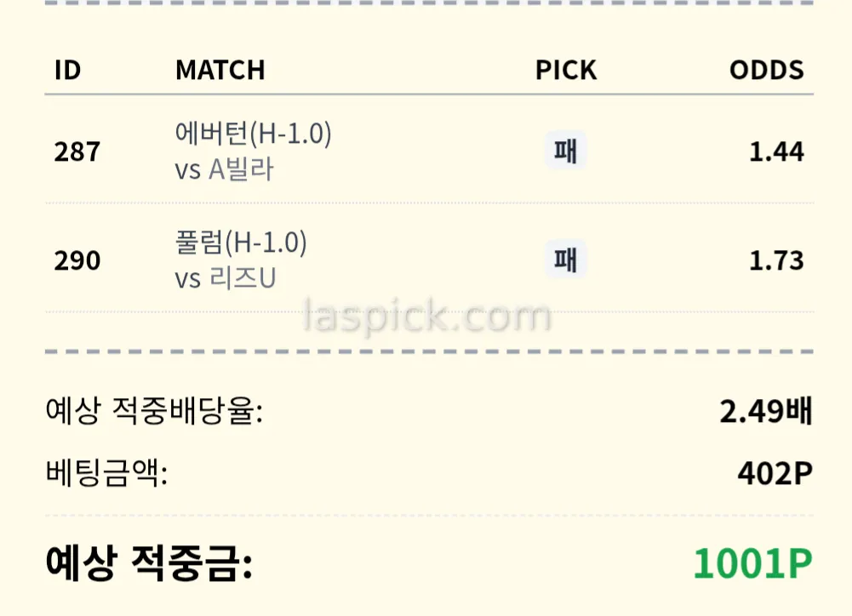Click the vs A빌라 opponent text
Screen dimensions: 852x616
click(x=224, y=170)
